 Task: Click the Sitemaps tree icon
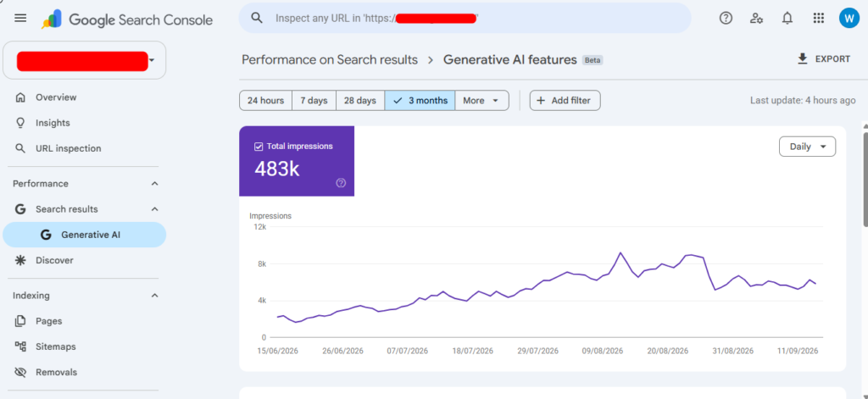[x=20, y=346]
